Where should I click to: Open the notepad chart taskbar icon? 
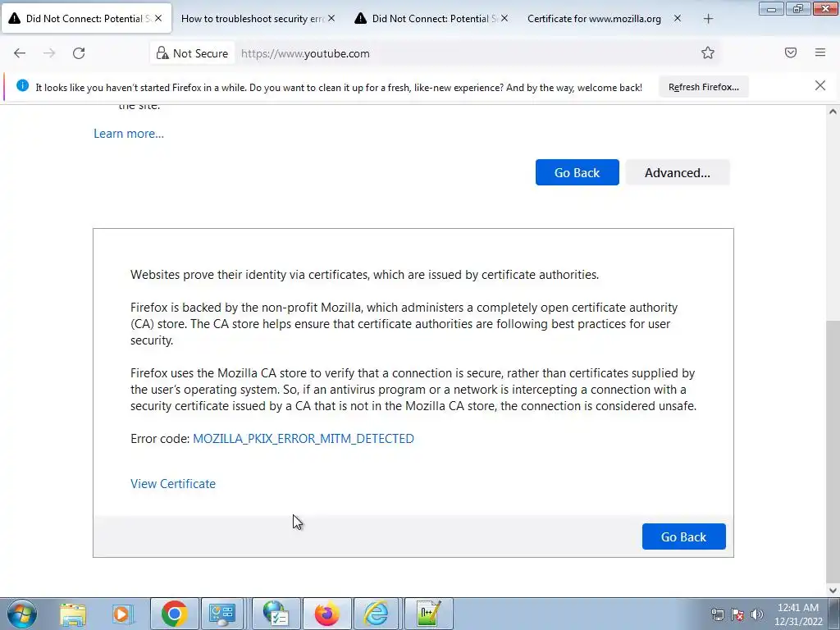coord(428,614)
